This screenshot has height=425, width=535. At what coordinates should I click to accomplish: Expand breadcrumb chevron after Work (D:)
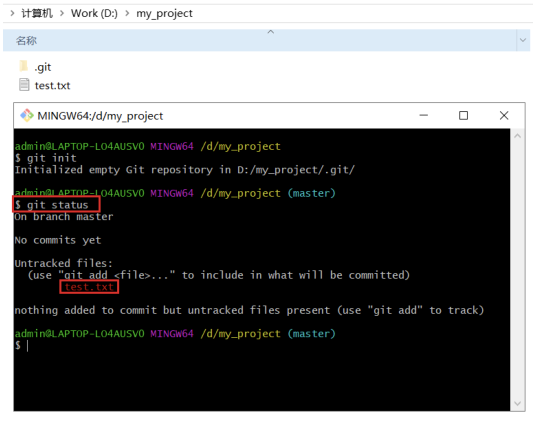click(127, 13)
